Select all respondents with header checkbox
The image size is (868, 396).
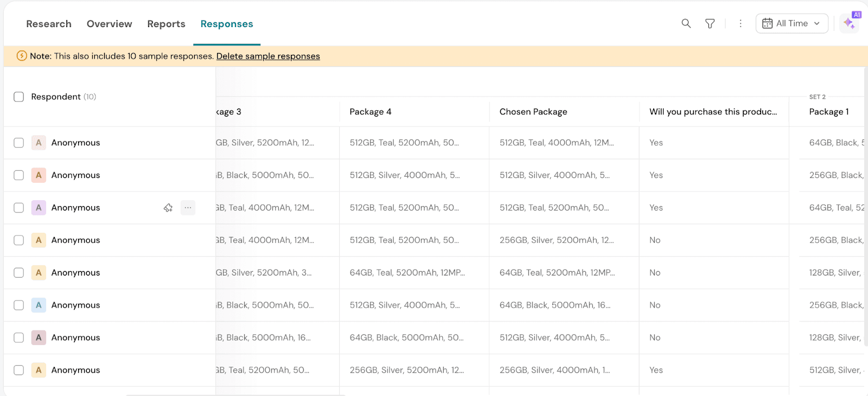point(19,97)
